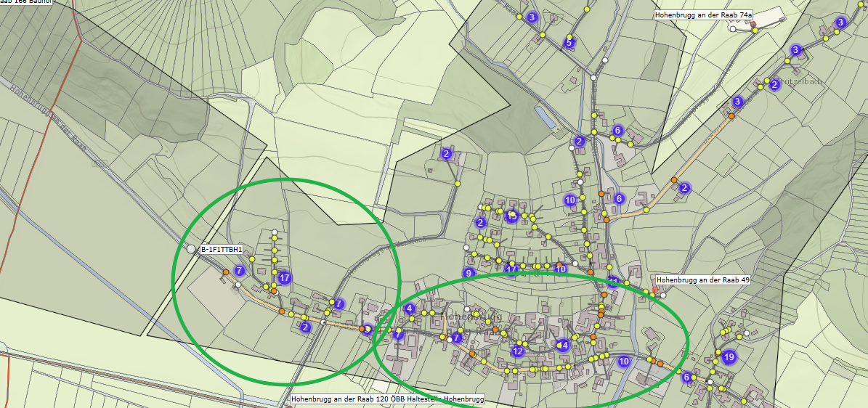Select the Hohenbrugg an der Raab 74a label
This screenshot has width=868, height=408.
pyautogui.click(x=703, y=15)
